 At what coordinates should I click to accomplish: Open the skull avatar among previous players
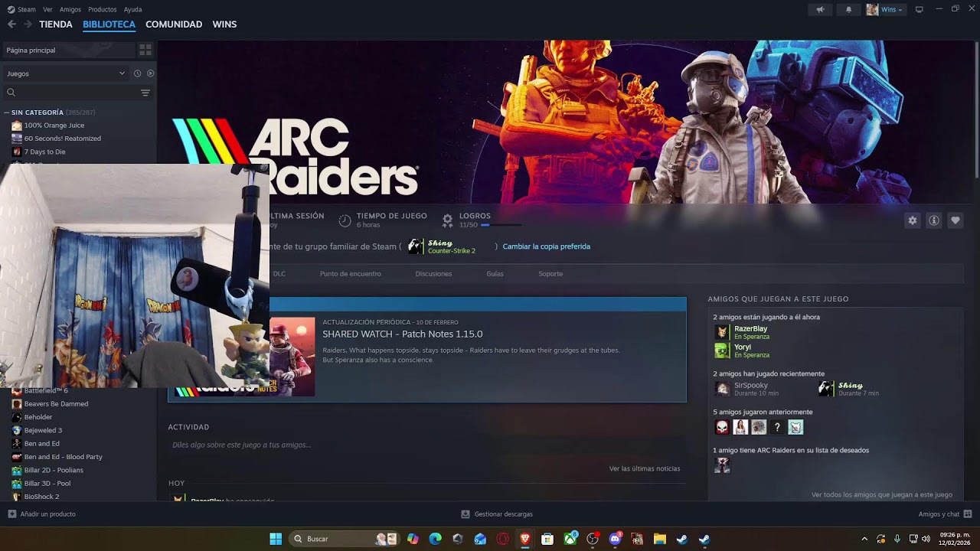722,427
